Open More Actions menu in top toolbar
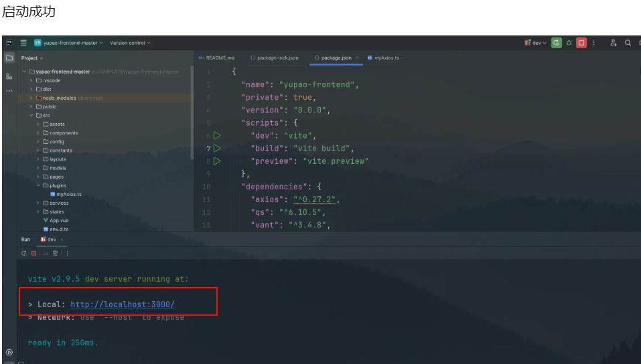 (594, 42)
